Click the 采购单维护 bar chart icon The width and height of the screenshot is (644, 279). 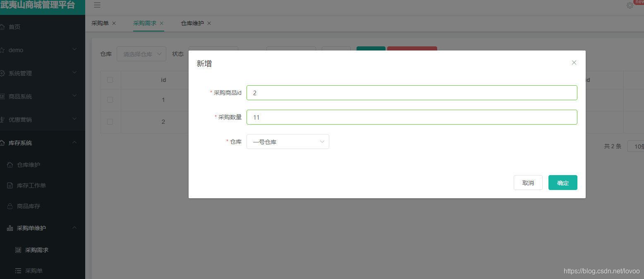tap(10, 228)
